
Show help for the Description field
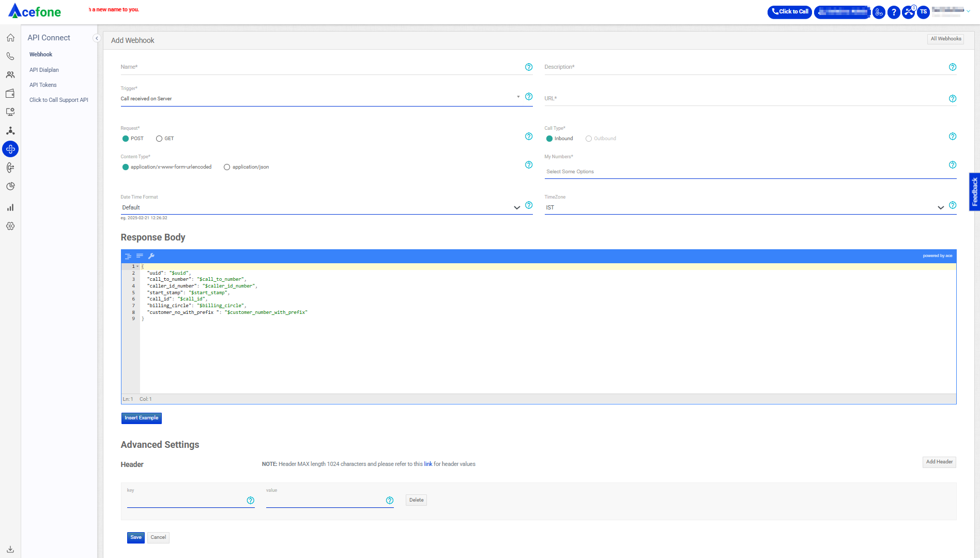click(x=953, y=67)
